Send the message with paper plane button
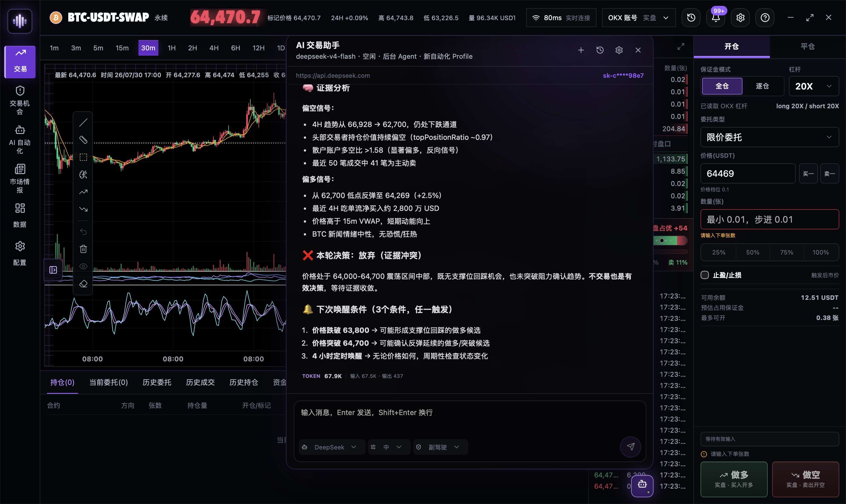846x504 pixels. point(631,447)
